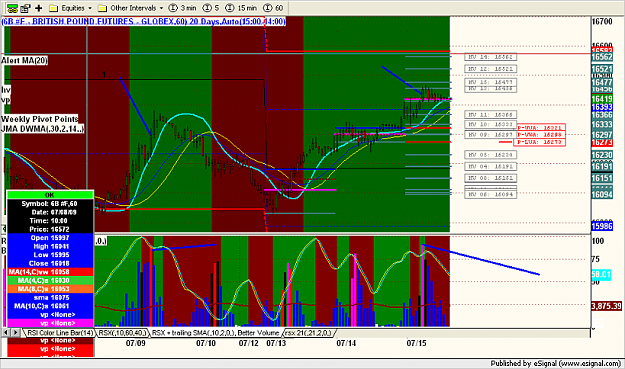Click the black plus icon in toolbar
625x369 pixels.
(x=39, y=8)
